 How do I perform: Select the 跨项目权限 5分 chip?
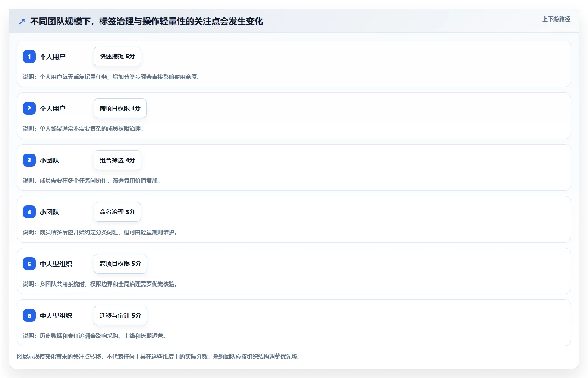click(x=120, y=264)
